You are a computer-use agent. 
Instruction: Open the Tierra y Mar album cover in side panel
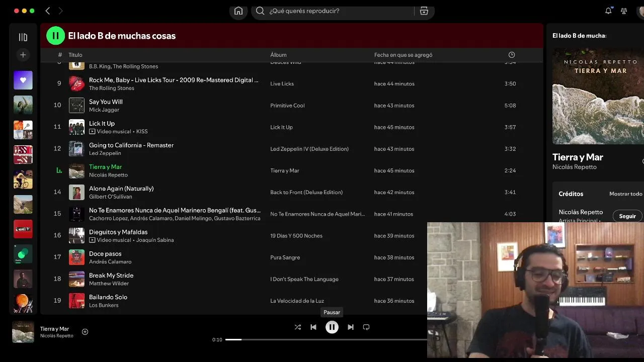(598, 96)
